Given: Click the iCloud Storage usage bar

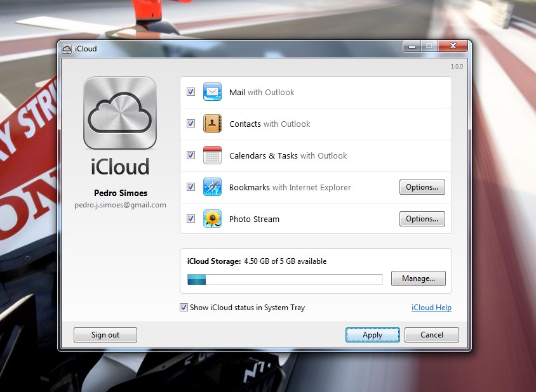Looking at the screenshot, I should tap(285, 279).
